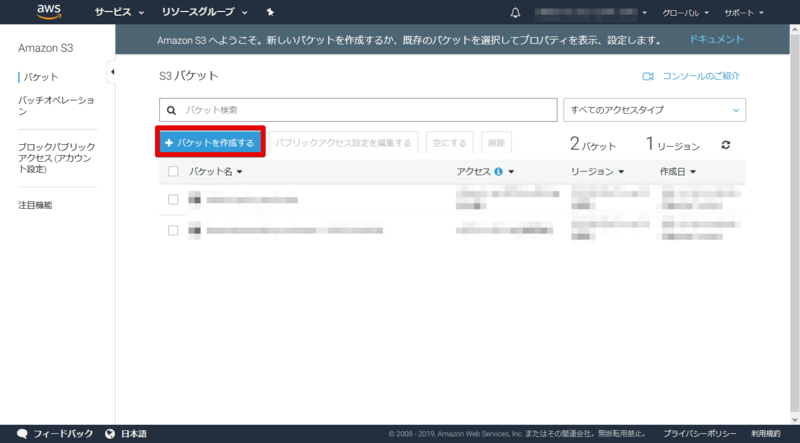
Task: Click パブリックアクセス設定を編集する button
Action: coord(343,143)
